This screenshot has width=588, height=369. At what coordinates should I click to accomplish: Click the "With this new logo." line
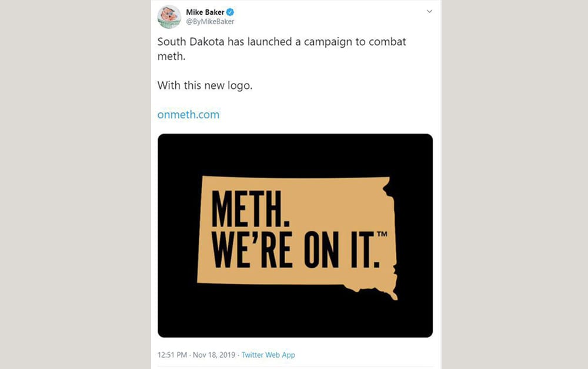[x=205, y=85]
